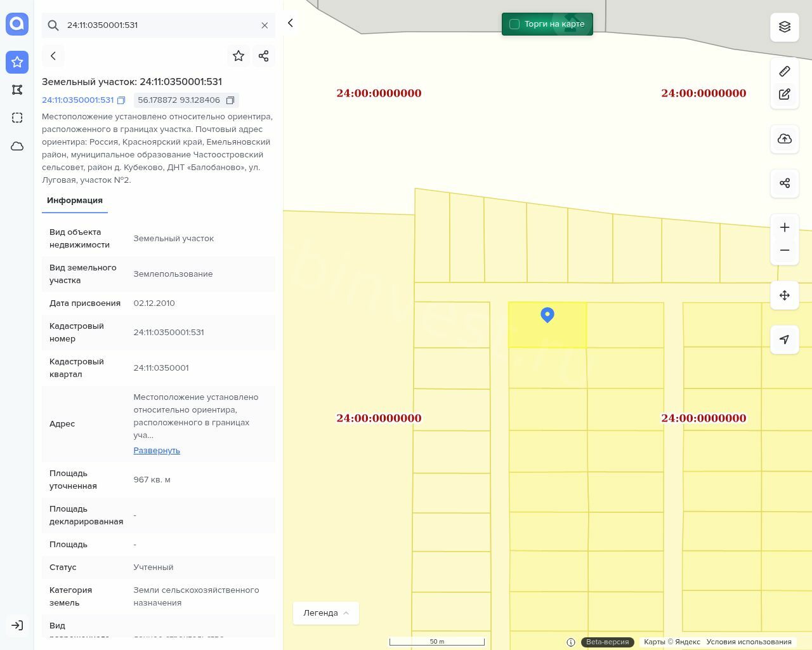Switch to the Информация tab
This screenshot has width=812, height=650.
75,201
